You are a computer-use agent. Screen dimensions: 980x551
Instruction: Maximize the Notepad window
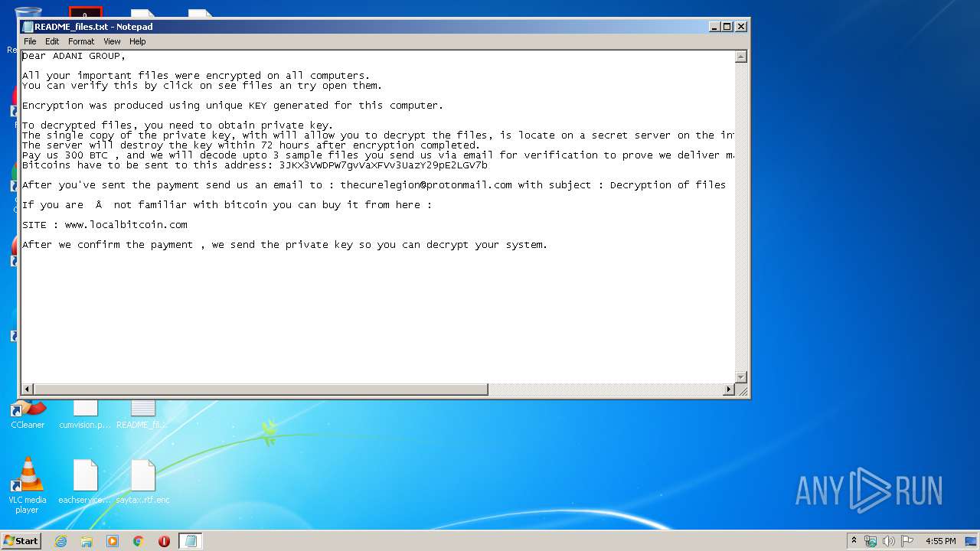(x=727, y=27)
